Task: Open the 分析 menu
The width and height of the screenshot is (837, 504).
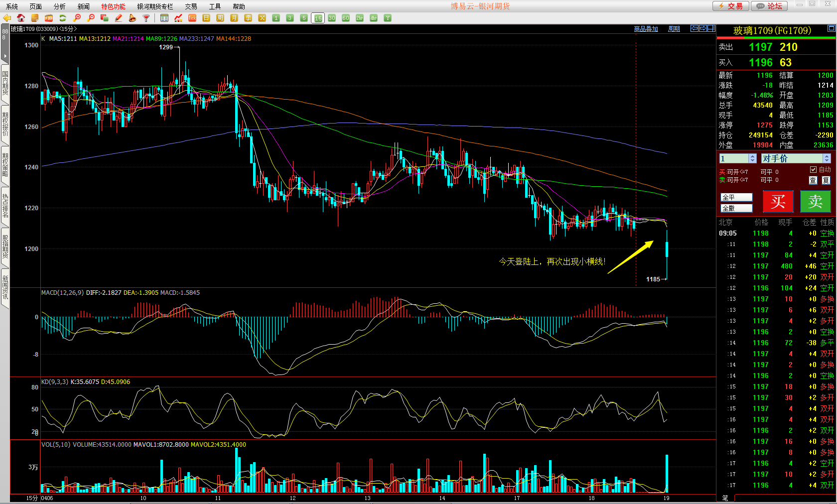Action: (59, 6)
